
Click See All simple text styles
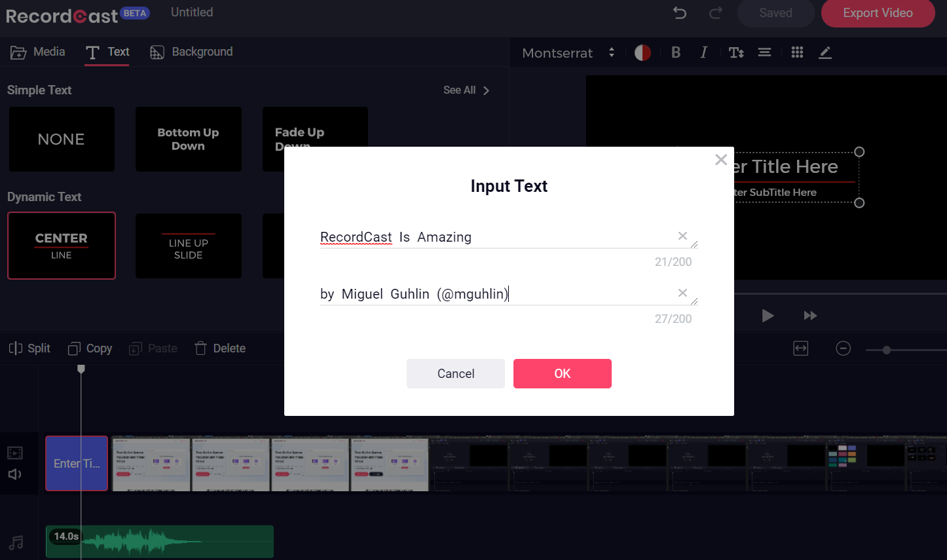(466, 90)
